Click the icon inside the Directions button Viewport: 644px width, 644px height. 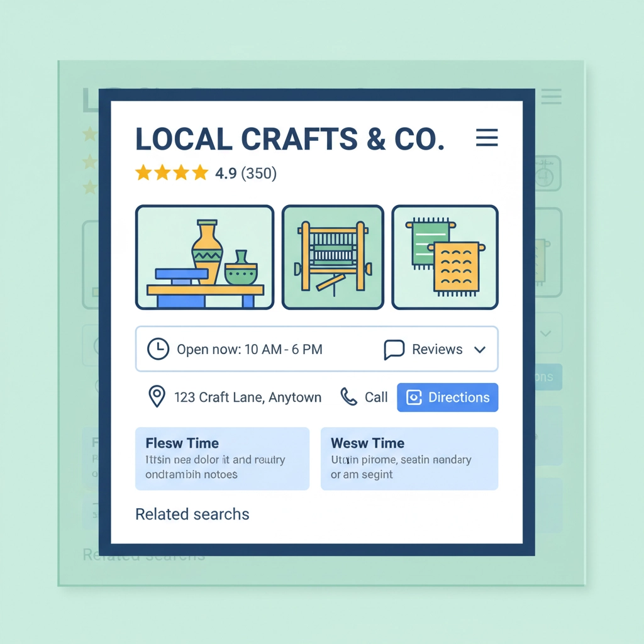[x=414, y=397]
